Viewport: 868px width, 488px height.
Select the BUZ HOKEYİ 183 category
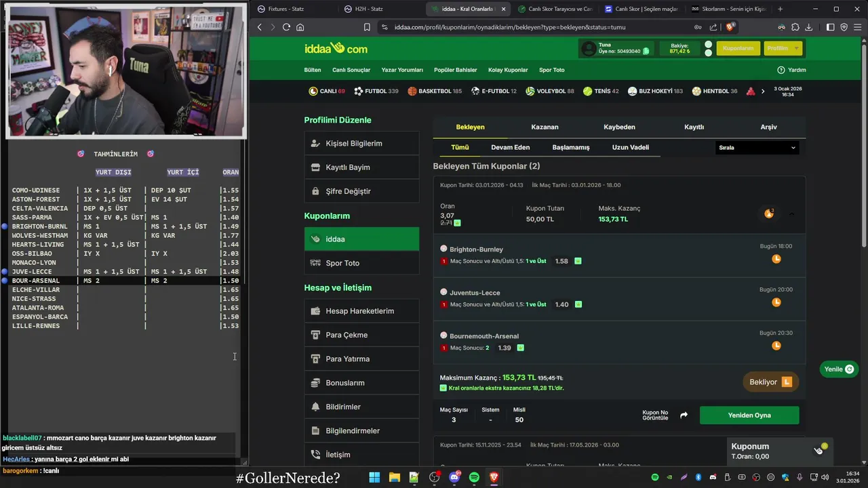coord(655,91)
